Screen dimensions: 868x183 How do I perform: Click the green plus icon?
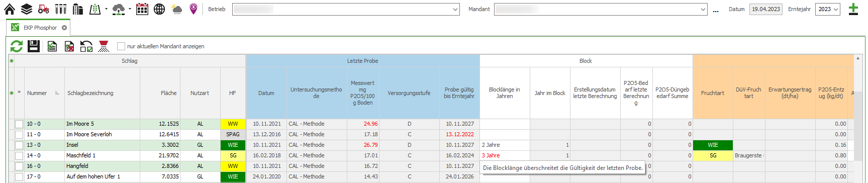pos(853,9)
